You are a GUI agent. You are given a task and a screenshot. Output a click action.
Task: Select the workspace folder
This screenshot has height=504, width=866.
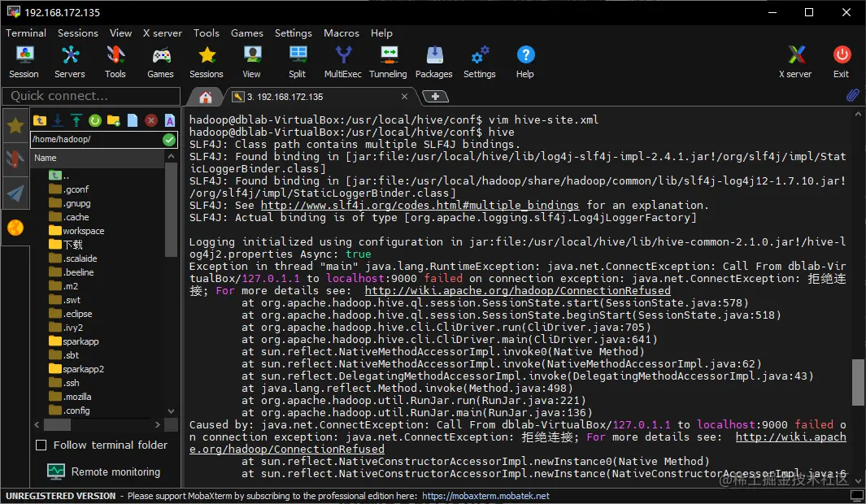pyautogui.click(x=76, y=231)
